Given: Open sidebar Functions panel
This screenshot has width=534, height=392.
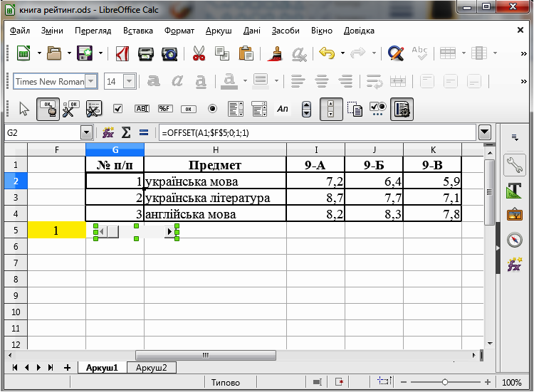Looking at the screenshot, I should click(x=514, y=265).
